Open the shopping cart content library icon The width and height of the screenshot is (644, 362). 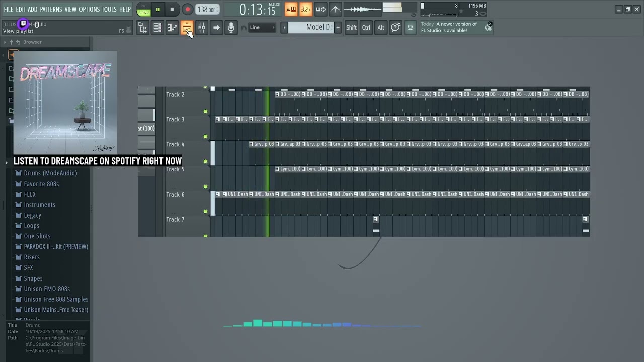pyautogui.click(x=410, y=28)
